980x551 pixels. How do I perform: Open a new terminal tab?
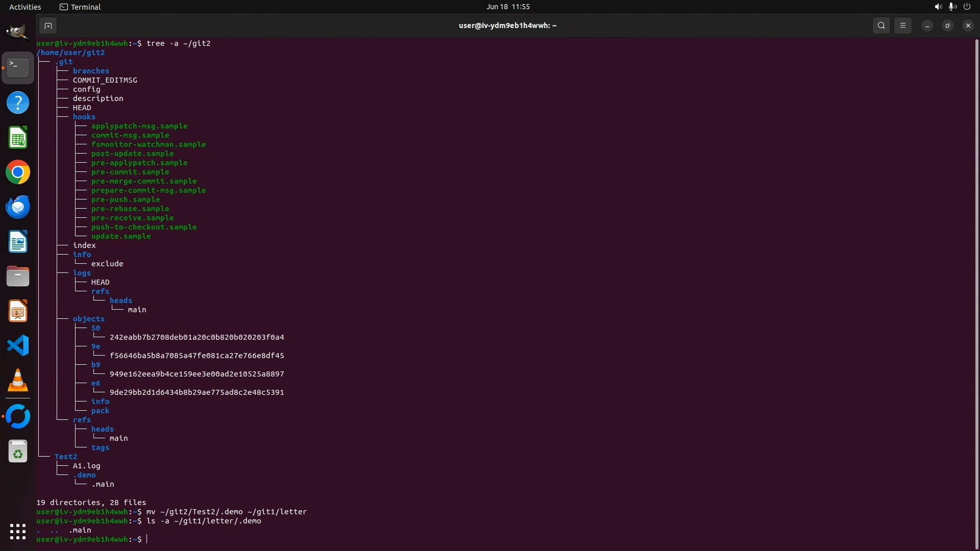coord(48,26)
